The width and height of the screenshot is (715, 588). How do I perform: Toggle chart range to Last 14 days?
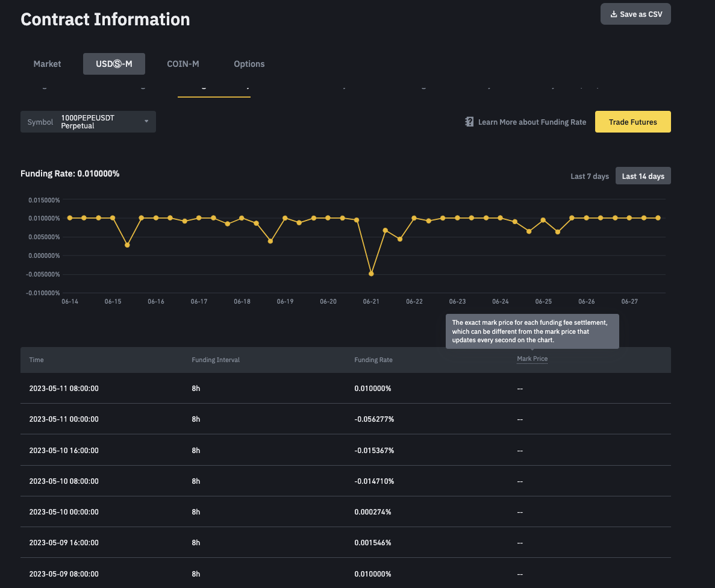click(643, 176)
